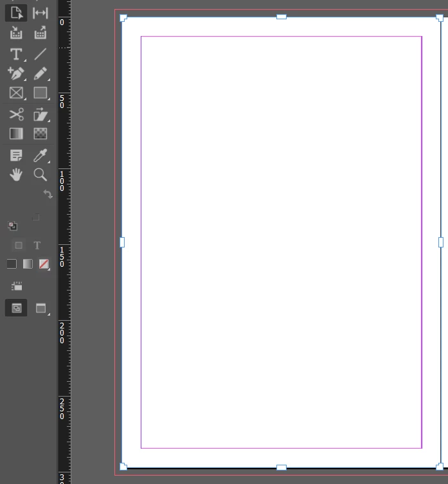Select the Page tool
The image size is (448, 484).
point(16,13)
